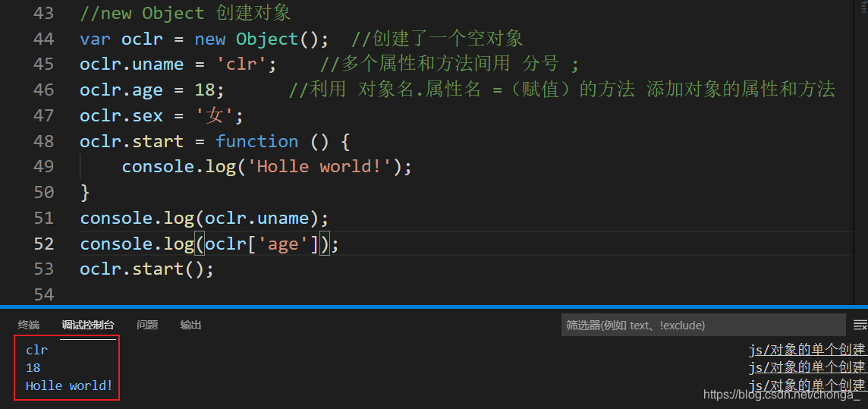The height and width of the screenshot is (409, 868).
Task: Click line number 46 in the gutter
Action: point(44,90)
